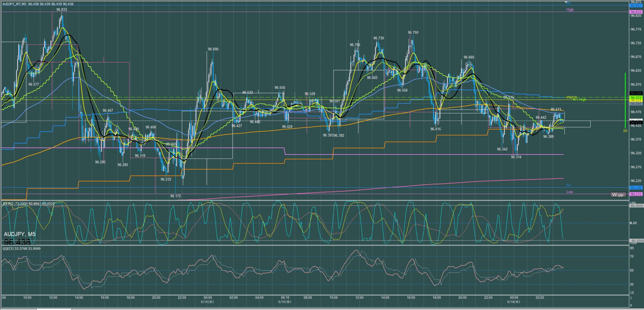Click the 96.515 price label
Viewport: 644px width, 310px height.
pyautogui.click(x=509, y=98)
